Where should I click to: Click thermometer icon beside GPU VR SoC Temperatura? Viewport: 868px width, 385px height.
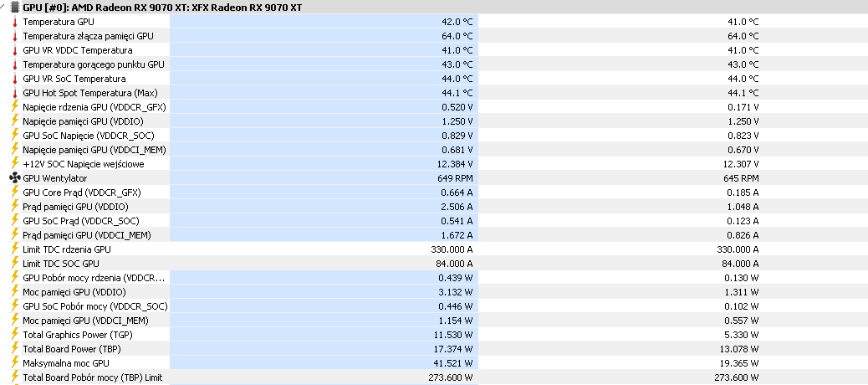(14, 79)
